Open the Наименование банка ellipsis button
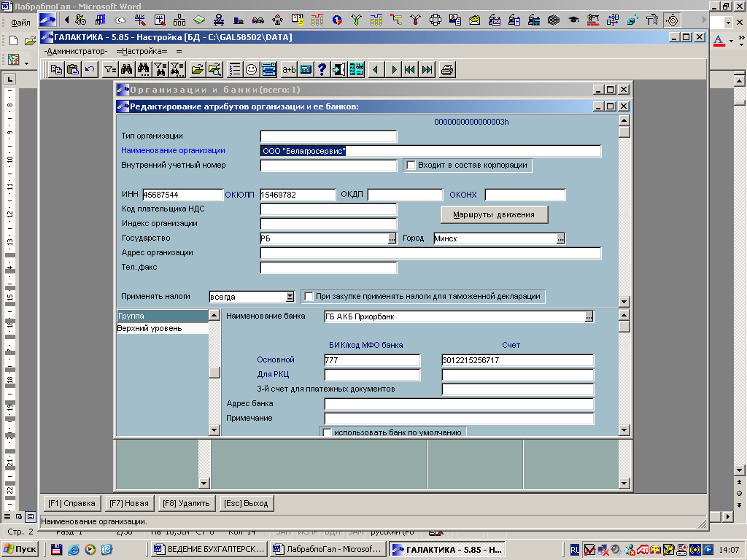The width and height of the screenshot is (747, 560). 589,316
